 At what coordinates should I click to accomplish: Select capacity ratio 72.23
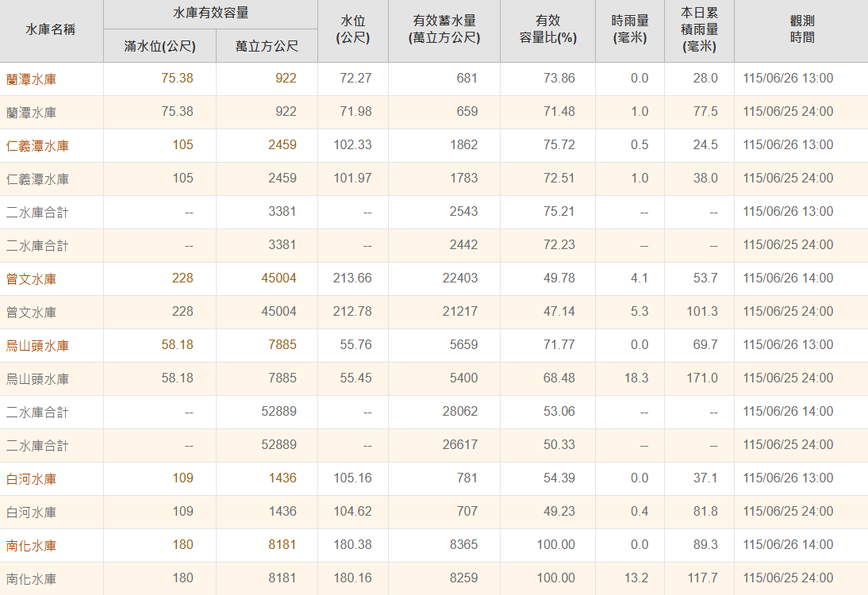coord(559,244)
